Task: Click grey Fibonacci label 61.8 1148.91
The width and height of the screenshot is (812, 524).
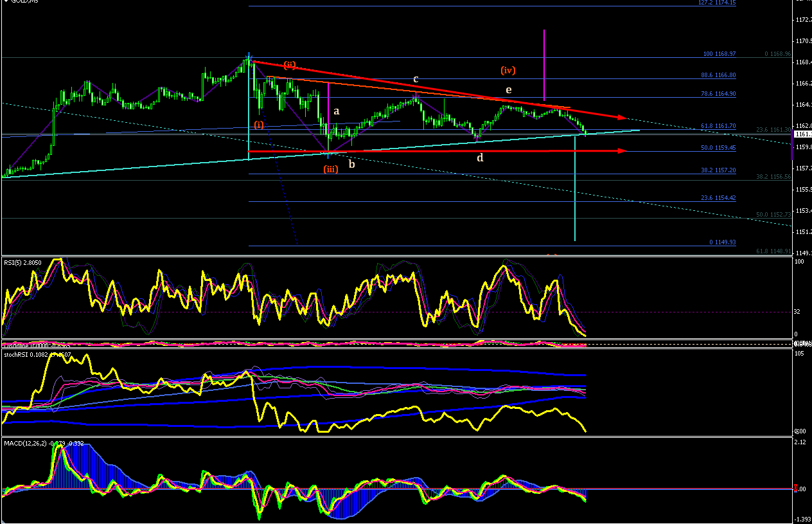Action: [773, 251]
